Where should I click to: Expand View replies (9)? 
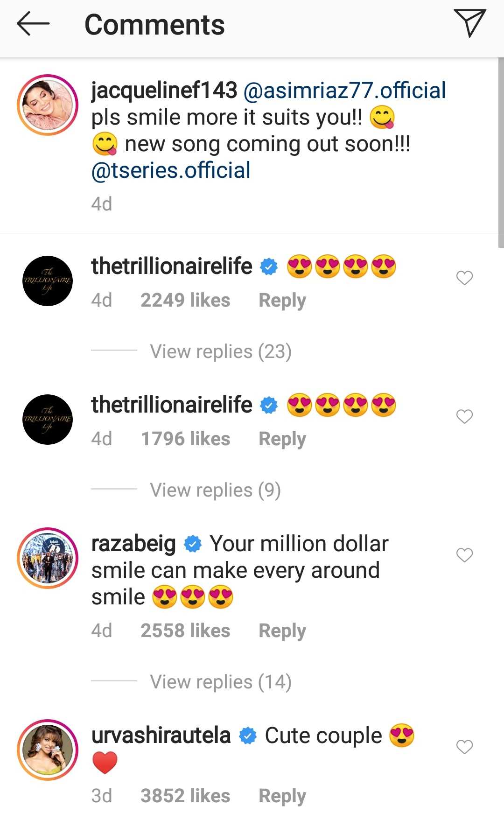[x=215, y=490]
